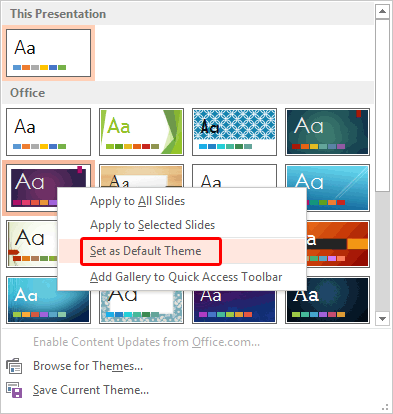Select the dark teal Ion theme
Viewport: 393px width, 414px height.
(x=327, y=132)
